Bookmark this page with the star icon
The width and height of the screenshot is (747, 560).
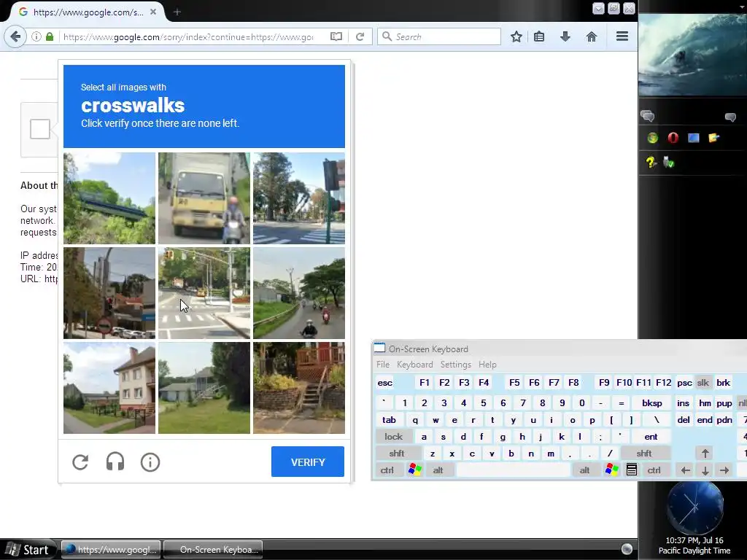[x=516, y=36]
